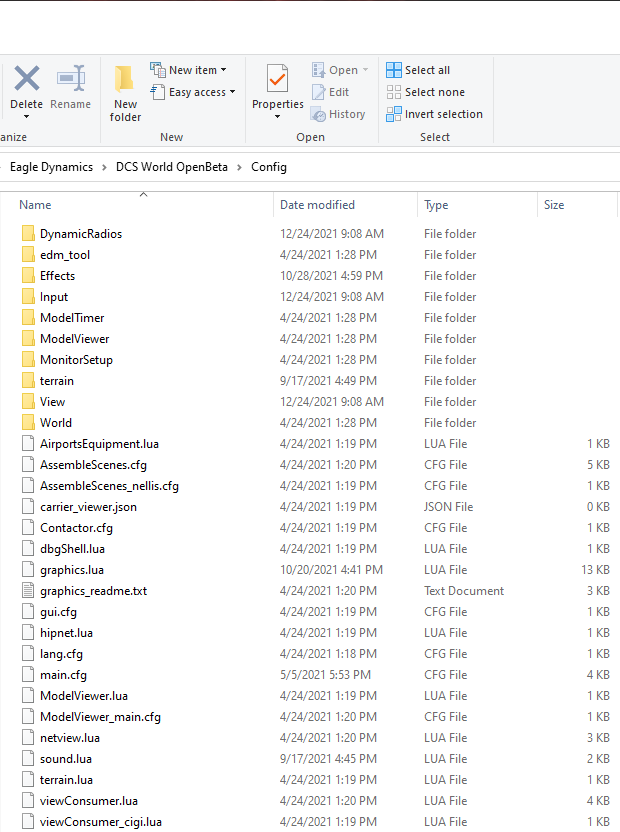Select AssembleScenes_nellis.cfg file name
This screenshot has height=832, width=620.
109,486
